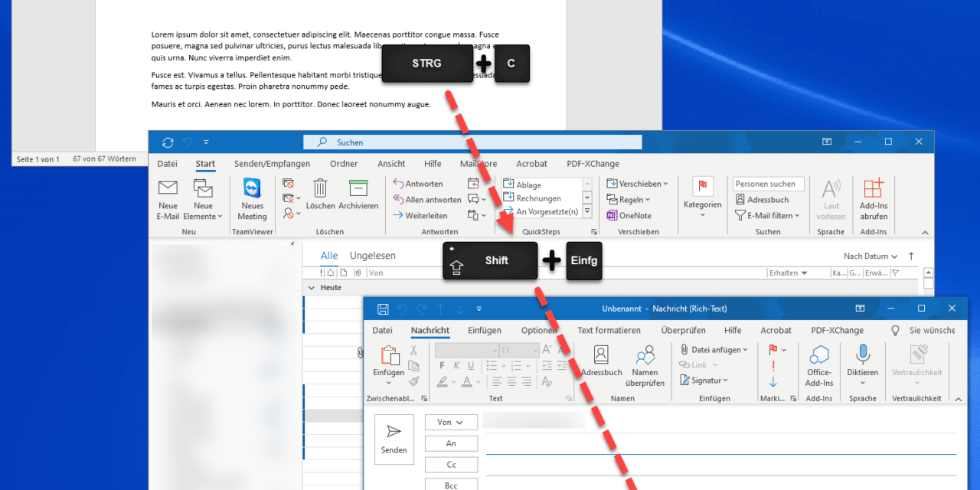Click Allen antworten button
Screen dimensions: 980x490
pyautogui.click(x=427, y=200)
